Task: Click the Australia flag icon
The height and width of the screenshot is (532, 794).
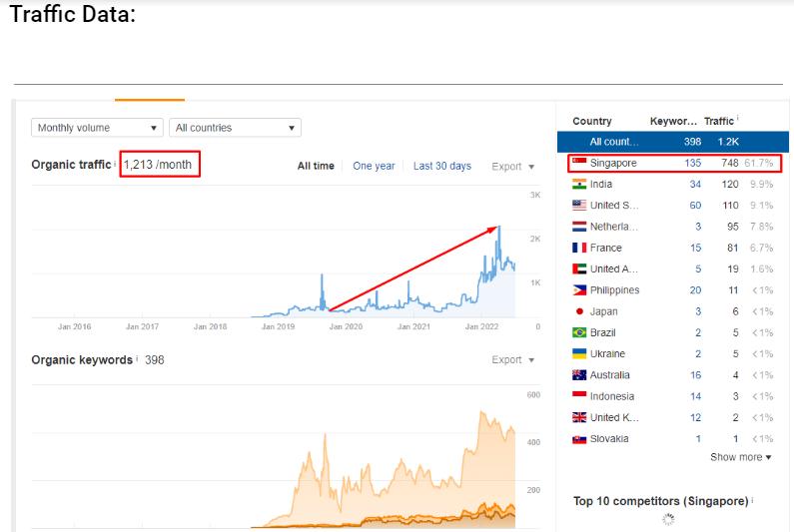Action: click(x=579, y=375)
